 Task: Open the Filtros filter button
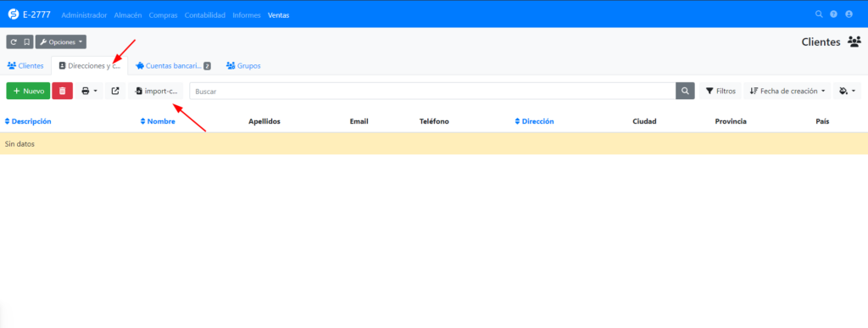pos(721,91)
